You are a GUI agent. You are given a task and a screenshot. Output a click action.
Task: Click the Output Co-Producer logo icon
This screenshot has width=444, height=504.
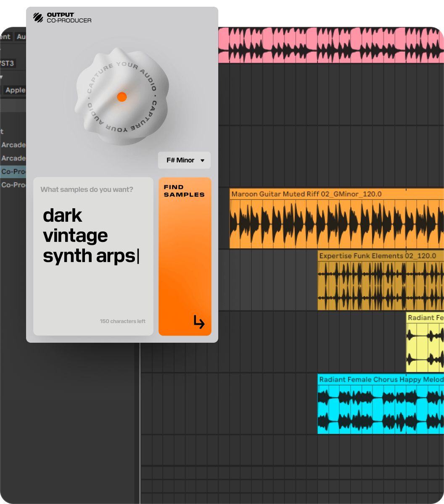point(37,17)
